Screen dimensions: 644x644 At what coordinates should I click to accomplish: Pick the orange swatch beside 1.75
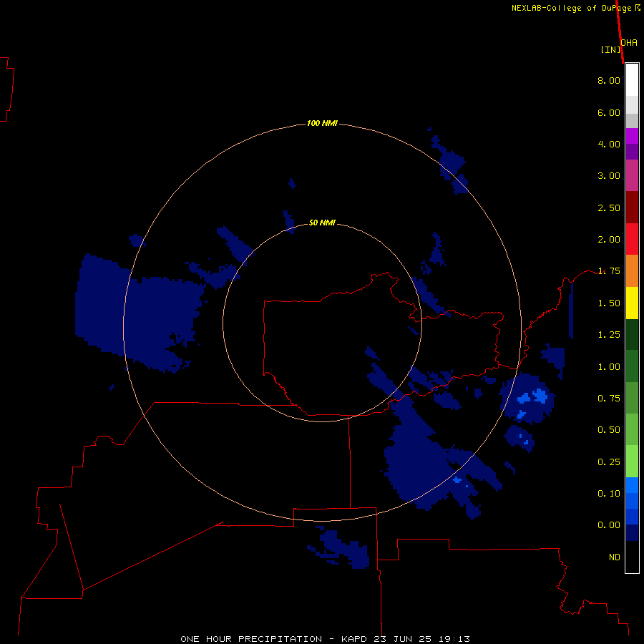click(x=632, y=271)
